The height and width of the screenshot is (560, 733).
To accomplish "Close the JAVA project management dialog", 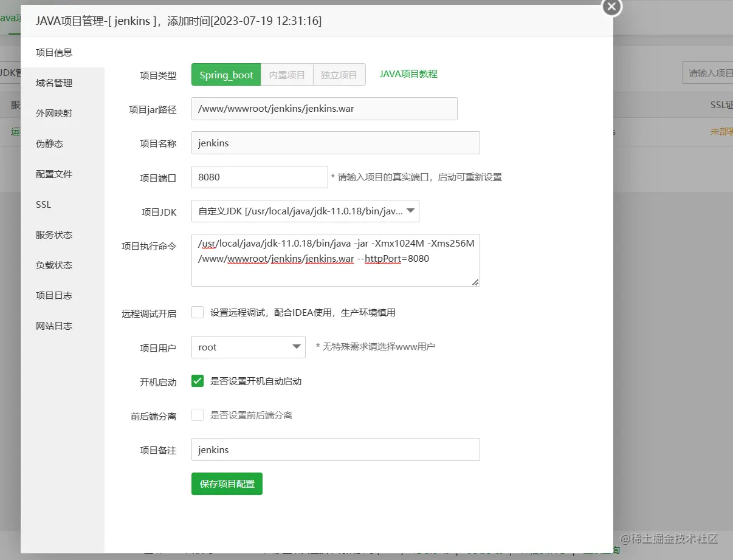I will pos(611,7).
